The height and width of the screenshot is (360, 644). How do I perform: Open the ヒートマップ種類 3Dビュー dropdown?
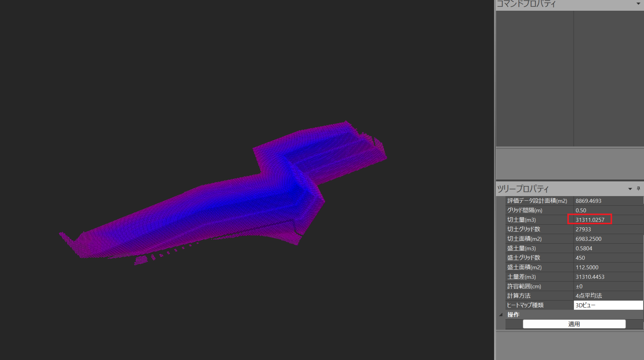coord(608,305)
